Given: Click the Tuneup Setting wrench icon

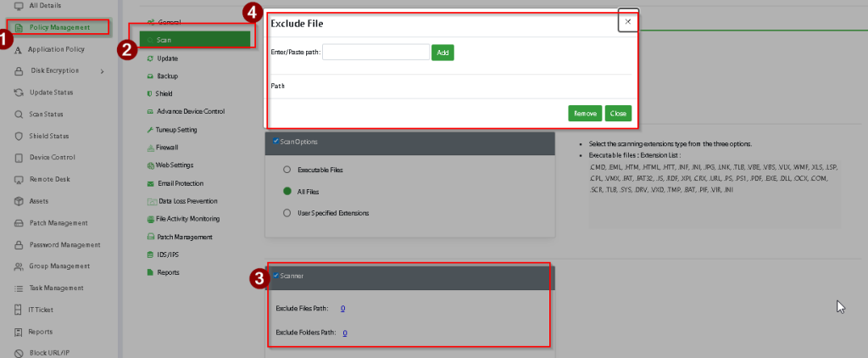Looking at the screenshot, I should pyautogui.click(x=149, y=130).
